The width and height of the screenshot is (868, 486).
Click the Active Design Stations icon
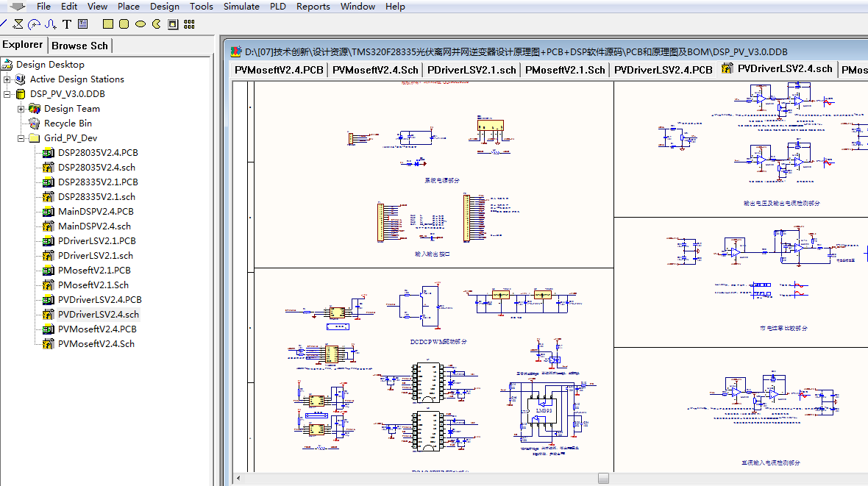pos(21,79)
